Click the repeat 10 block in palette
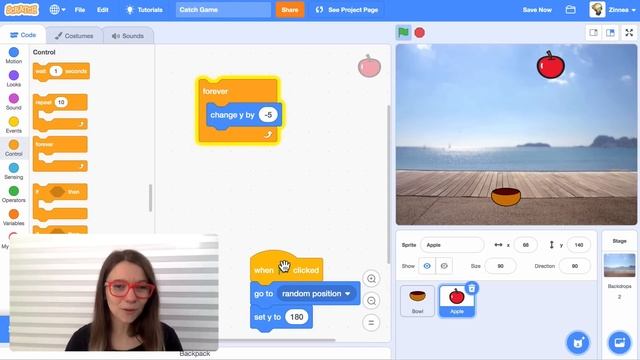The image size is (640, 360). 60,112
